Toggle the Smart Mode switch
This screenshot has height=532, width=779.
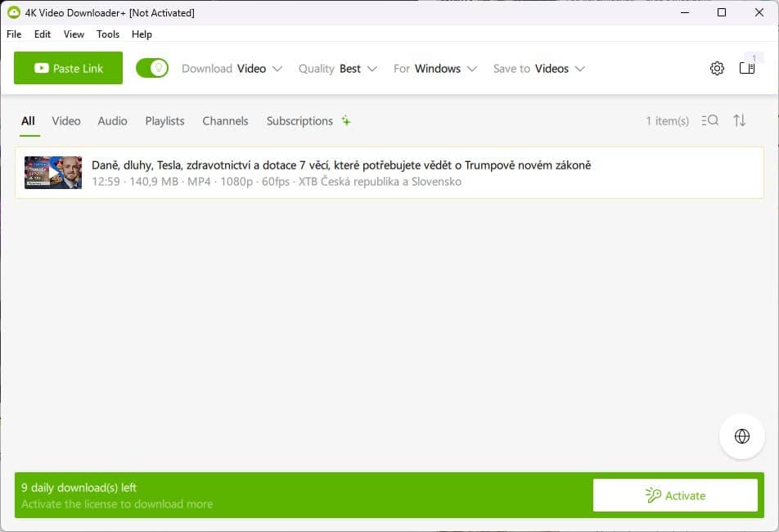click(152, 68)
